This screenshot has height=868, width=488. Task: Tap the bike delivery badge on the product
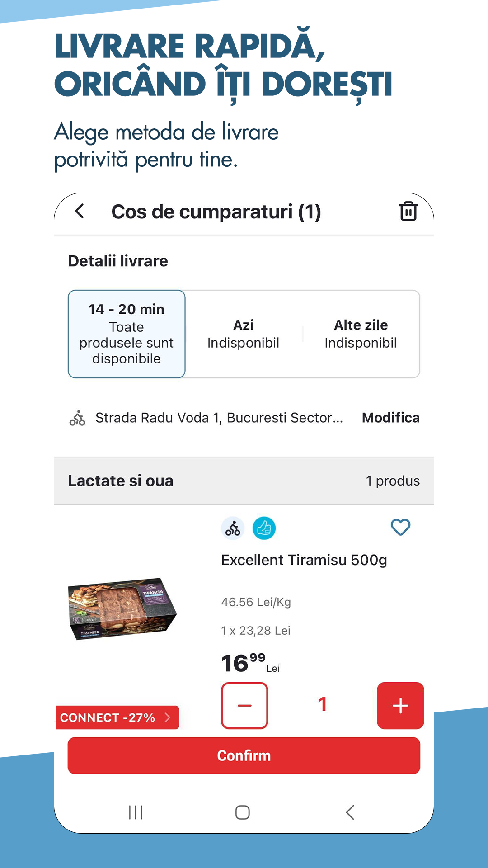[x=233, y=528]
